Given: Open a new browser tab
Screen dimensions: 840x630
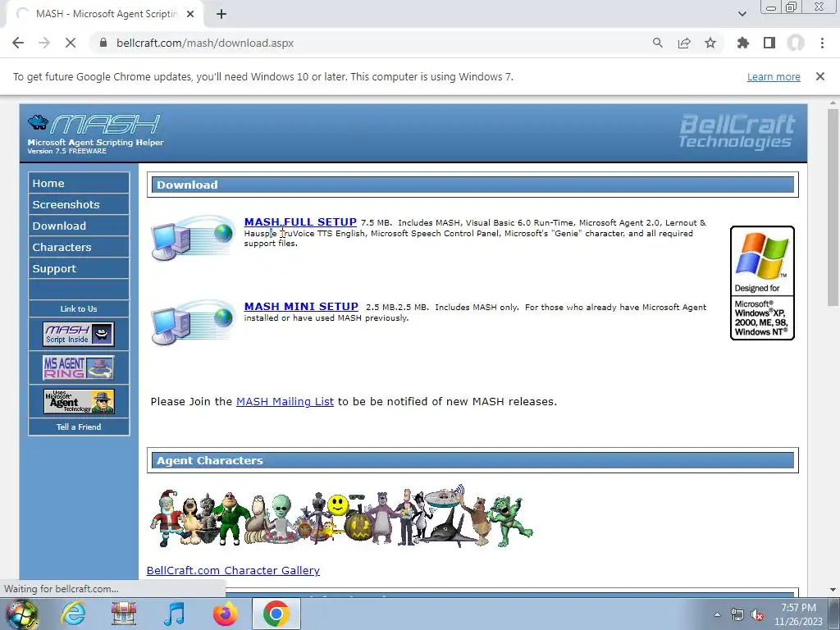Looking at the screenshot, I should [221, 15].
